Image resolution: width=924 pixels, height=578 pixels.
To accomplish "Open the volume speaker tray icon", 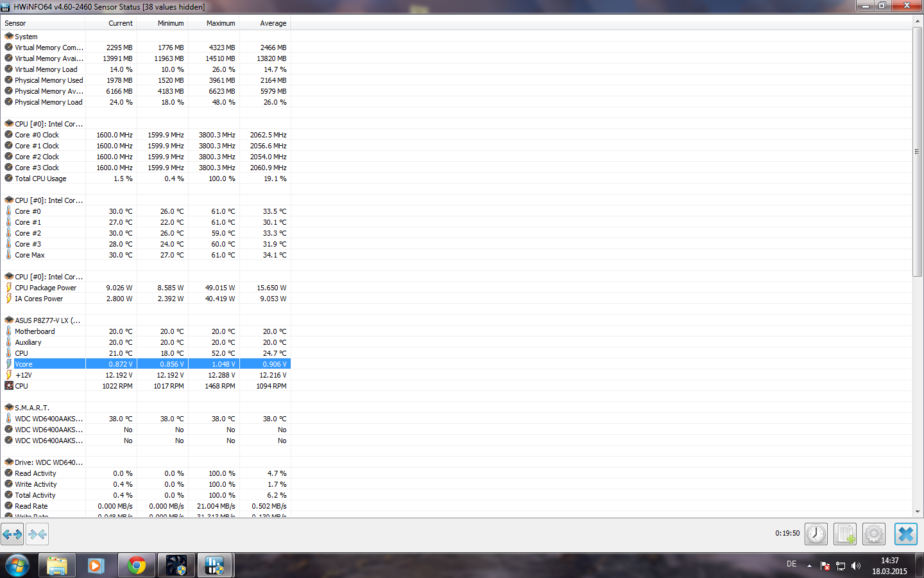I will click(x=856, y=566).
